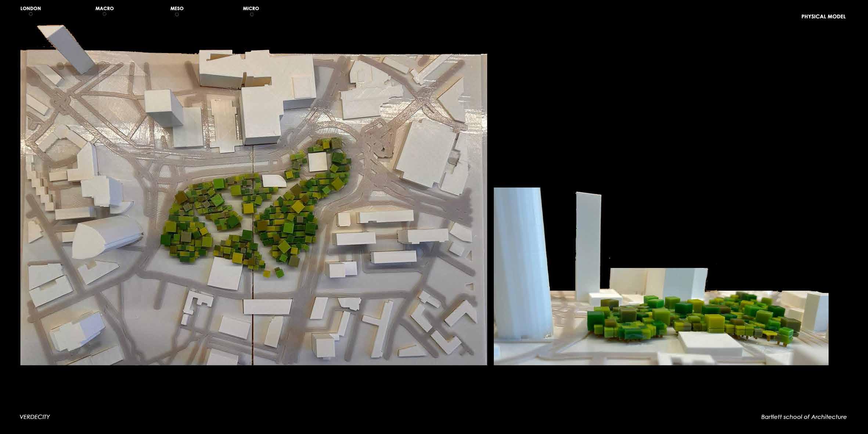Select the radio circle under MACRO
Viewport: 868px width, 434px height.
click(x=104, y=14)
